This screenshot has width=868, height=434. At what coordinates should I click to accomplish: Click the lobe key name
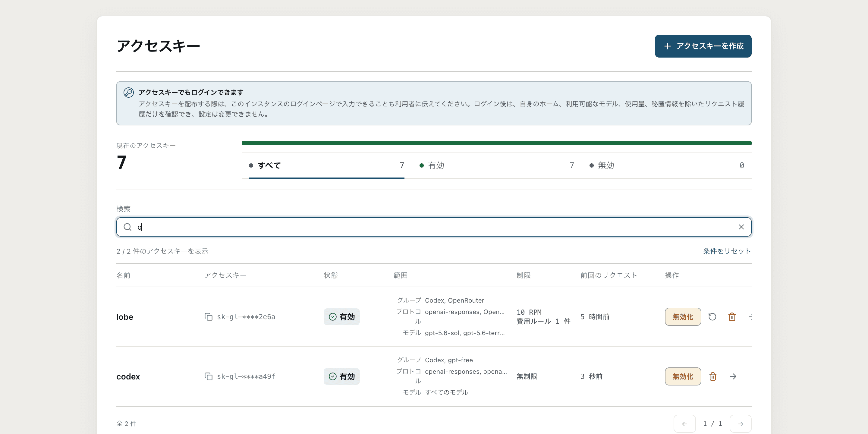pyautogui.click(x=125, y=317)
